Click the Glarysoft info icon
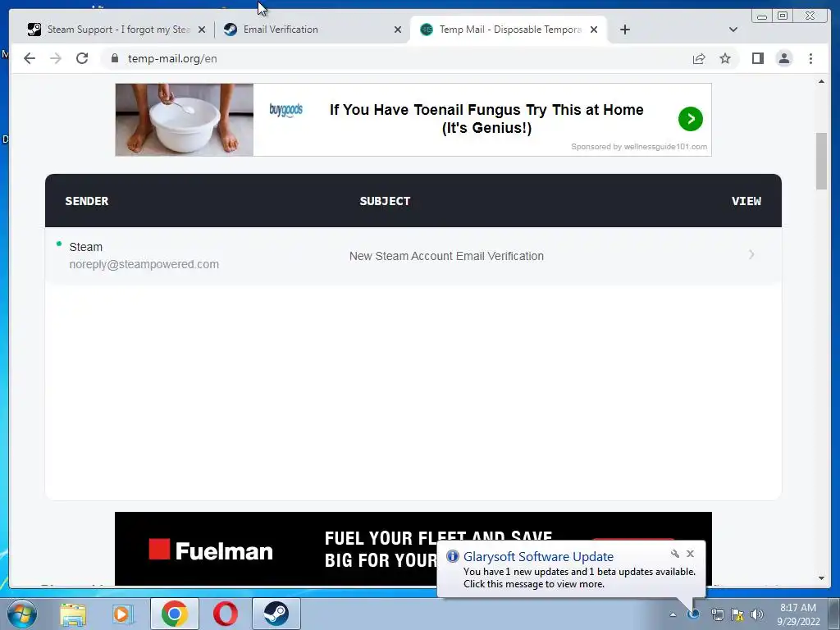This screenshot has width=840, height=630. (453, 556)
